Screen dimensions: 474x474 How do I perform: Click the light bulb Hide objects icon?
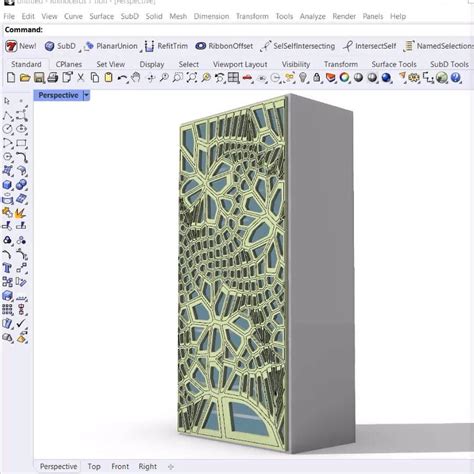tap(303, 78)
